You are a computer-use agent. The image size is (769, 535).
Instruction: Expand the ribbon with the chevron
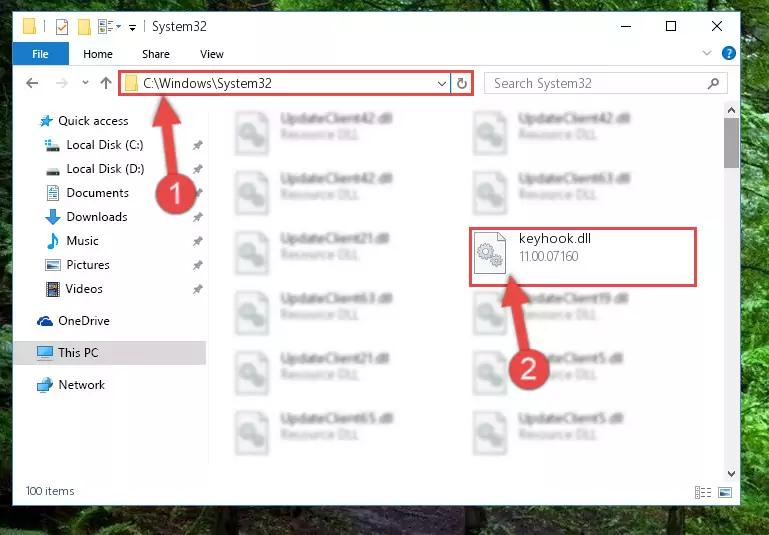coord(707,53)
